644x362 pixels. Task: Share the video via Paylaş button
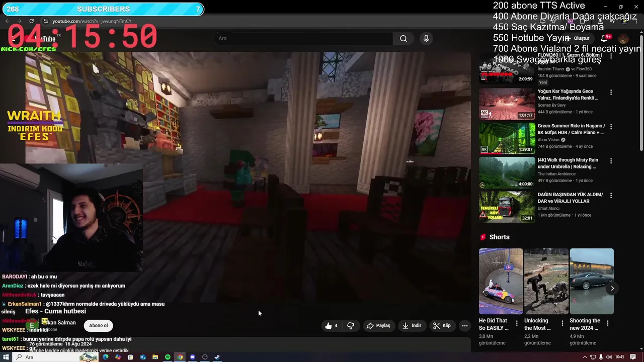click(378, 326)
